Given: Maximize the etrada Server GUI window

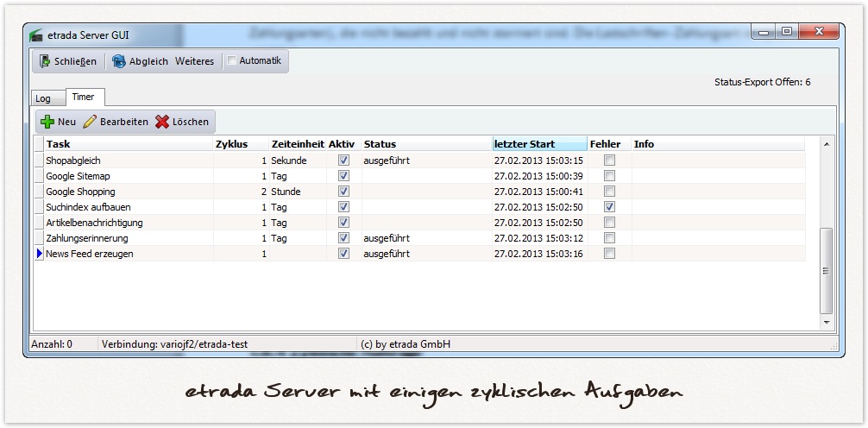Looking at the screenshot, I should (787, 32).
